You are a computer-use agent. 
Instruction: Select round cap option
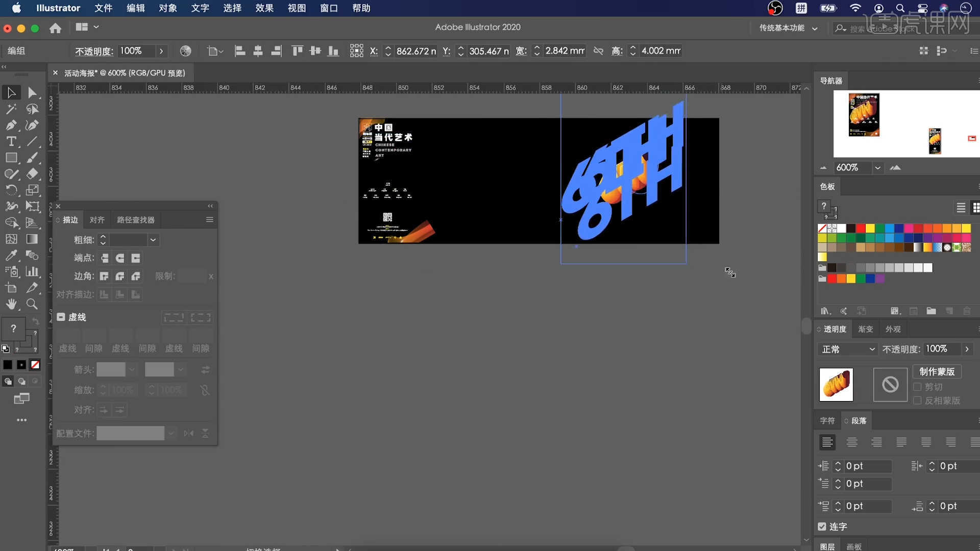coord(120,258)
